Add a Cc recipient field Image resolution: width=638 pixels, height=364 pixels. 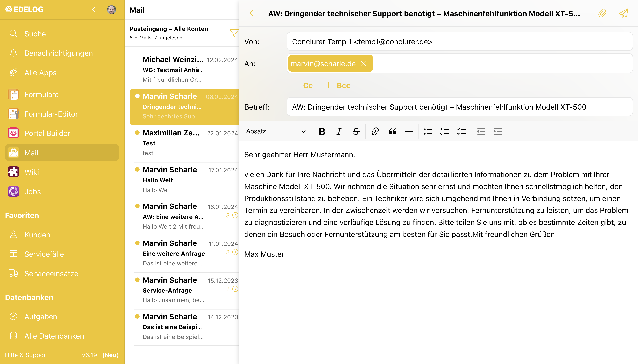point(302,85)
